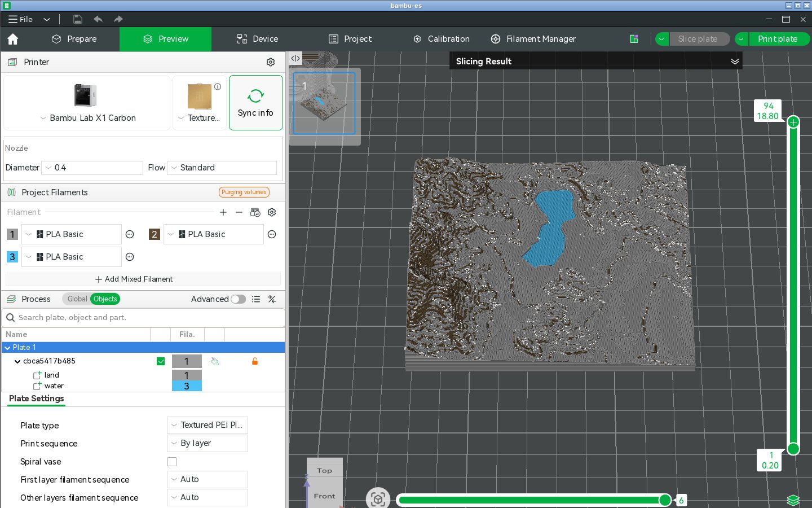The height and width of the screenshot is (508, 812).
Task: Remove filament with minus icon
Action: point(239,212)
